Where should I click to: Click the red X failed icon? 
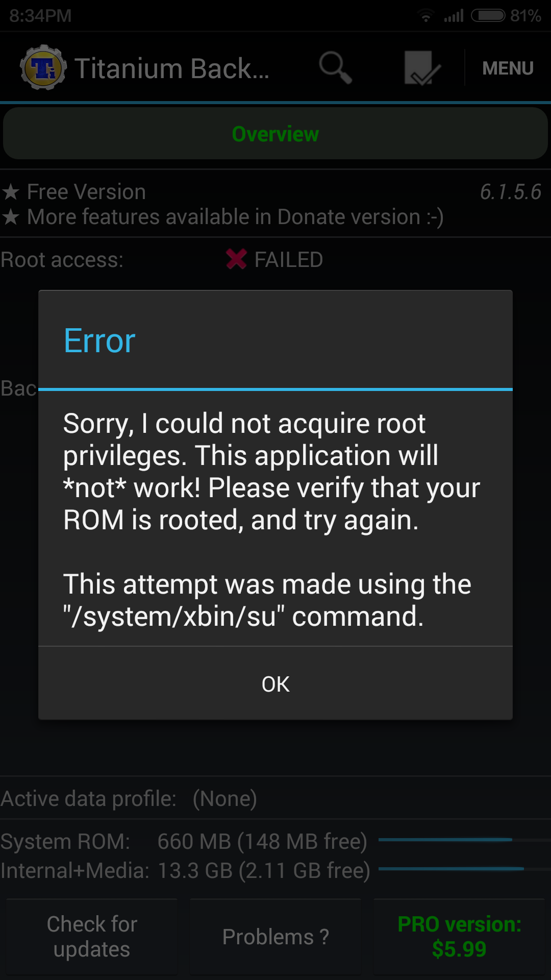coord(236,259)
